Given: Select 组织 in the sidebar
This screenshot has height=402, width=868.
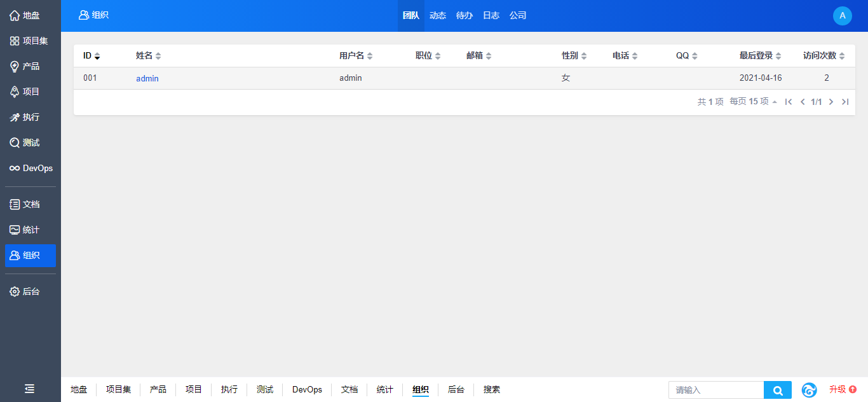Looking at the screenshot, I should [31, 255].
